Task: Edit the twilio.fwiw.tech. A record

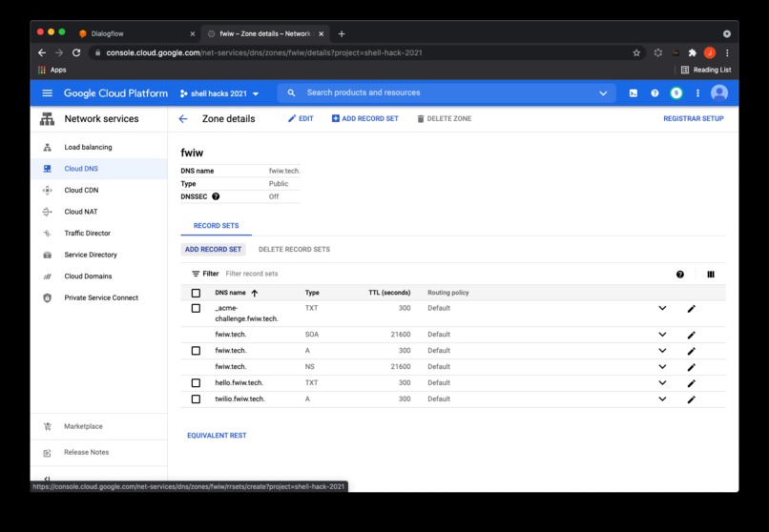Action: point(692,399)
